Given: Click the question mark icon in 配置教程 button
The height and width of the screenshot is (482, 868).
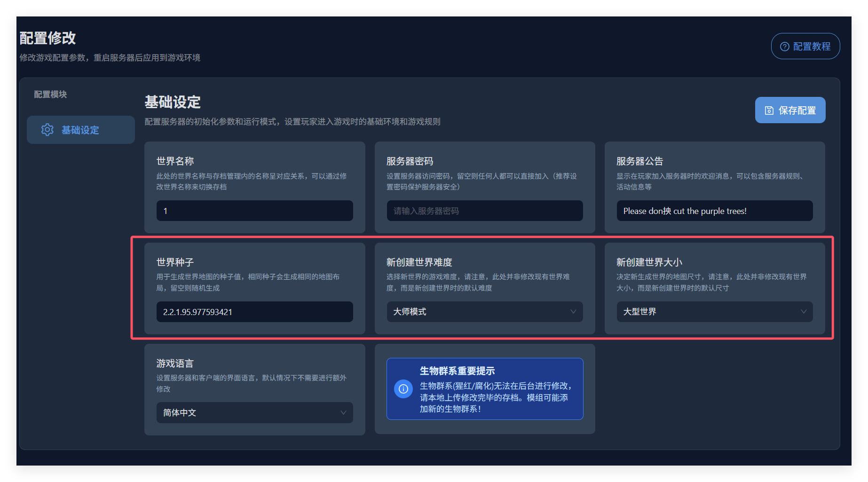Looking at the screenshot, I should (x=784, y=46).
